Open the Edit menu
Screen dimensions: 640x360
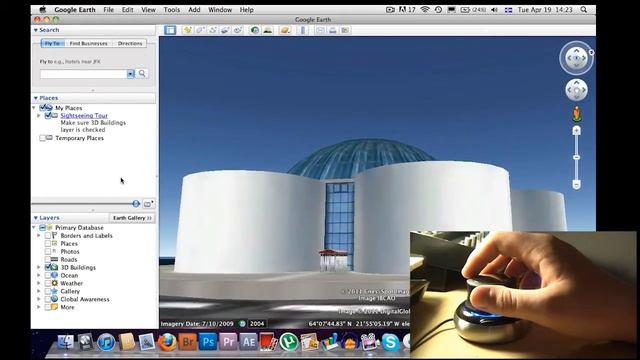pos(127,9)
